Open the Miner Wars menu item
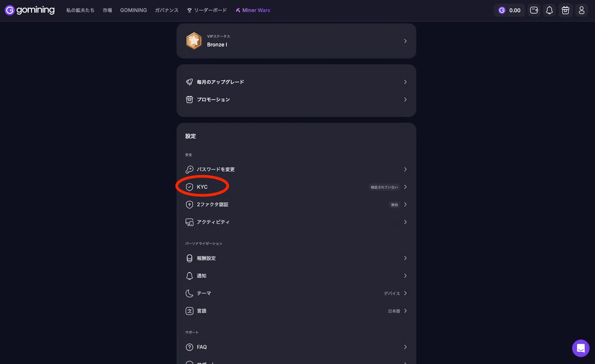 [x=253, y=10]
